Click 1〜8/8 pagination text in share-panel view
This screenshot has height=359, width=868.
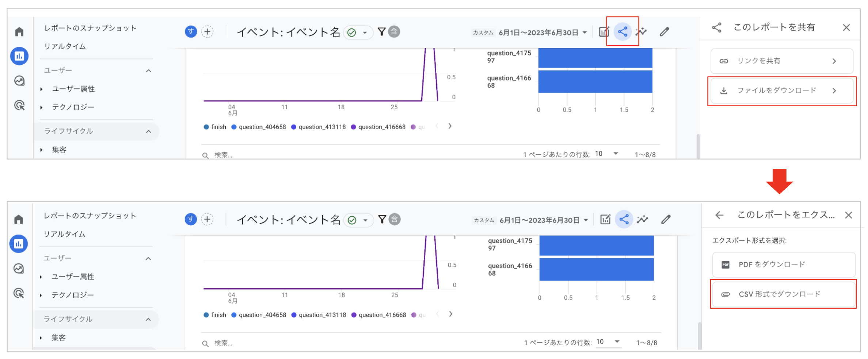(645, 155)
